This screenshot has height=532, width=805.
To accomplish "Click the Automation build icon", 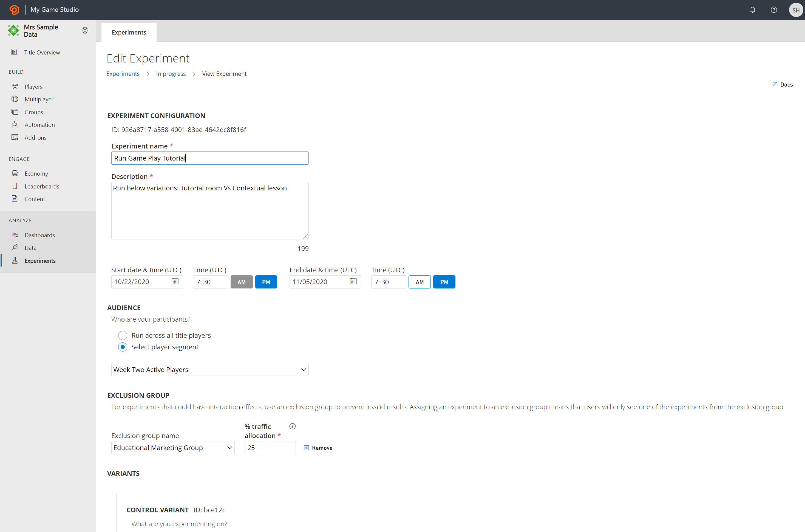I will pyautogui.click(x=15, y=125).
